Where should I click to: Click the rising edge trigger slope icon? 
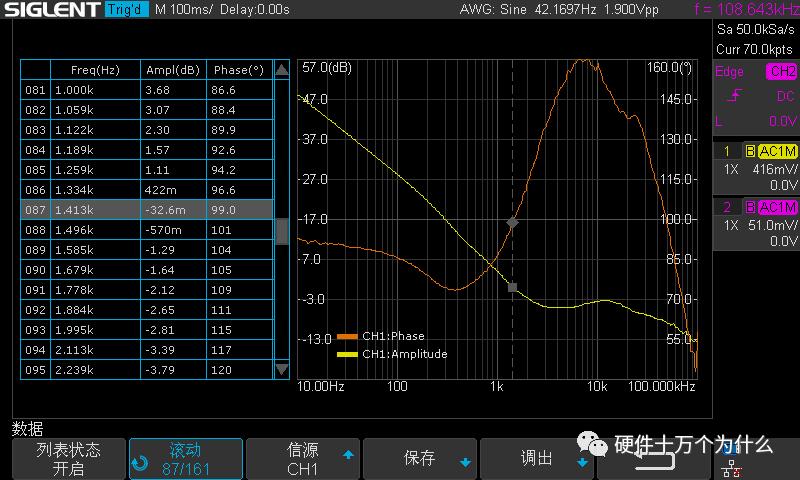[x=735, y=95]
